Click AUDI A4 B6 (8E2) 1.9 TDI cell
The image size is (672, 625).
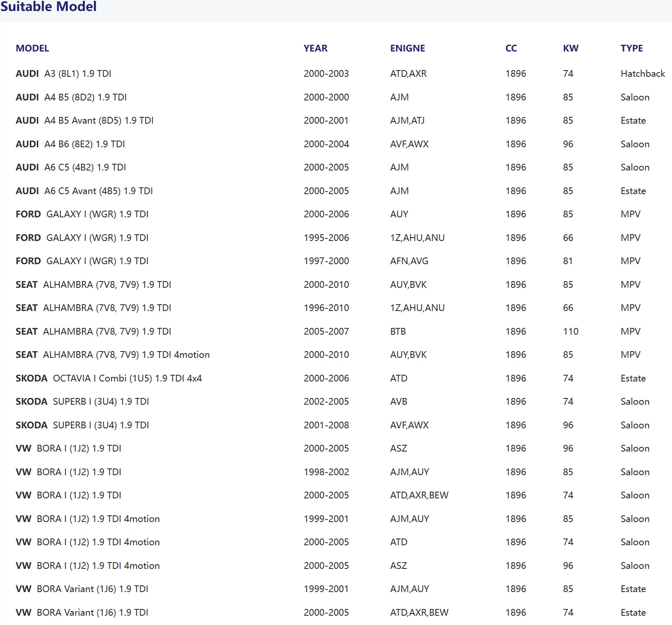click(70, 144)
